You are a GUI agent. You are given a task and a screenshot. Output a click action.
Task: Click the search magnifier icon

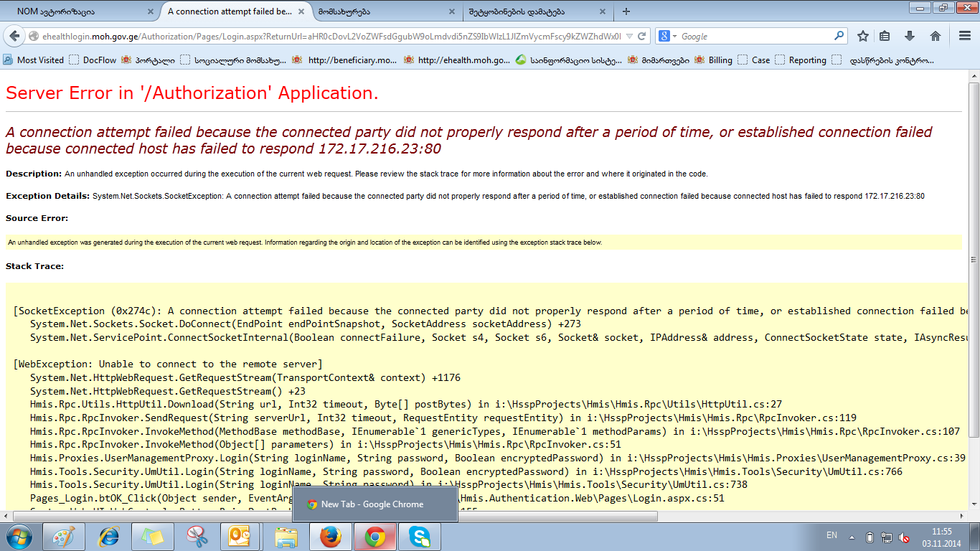coord(839,36)
